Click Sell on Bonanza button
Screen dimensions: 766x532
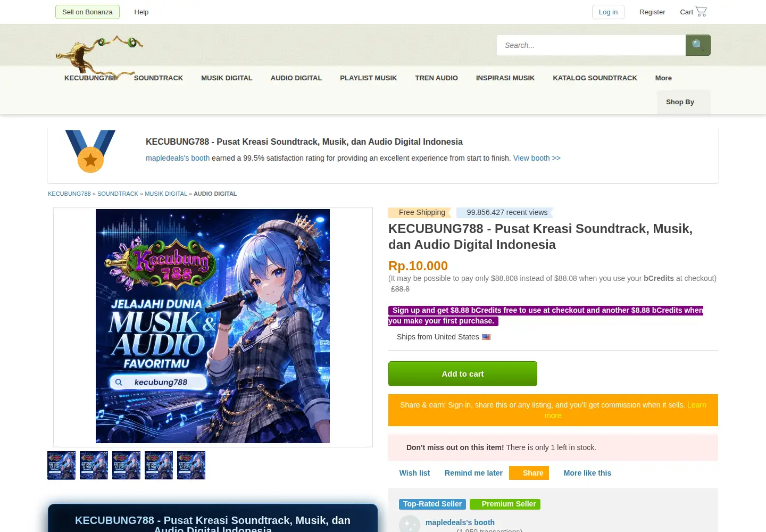[x=87, y=12]
